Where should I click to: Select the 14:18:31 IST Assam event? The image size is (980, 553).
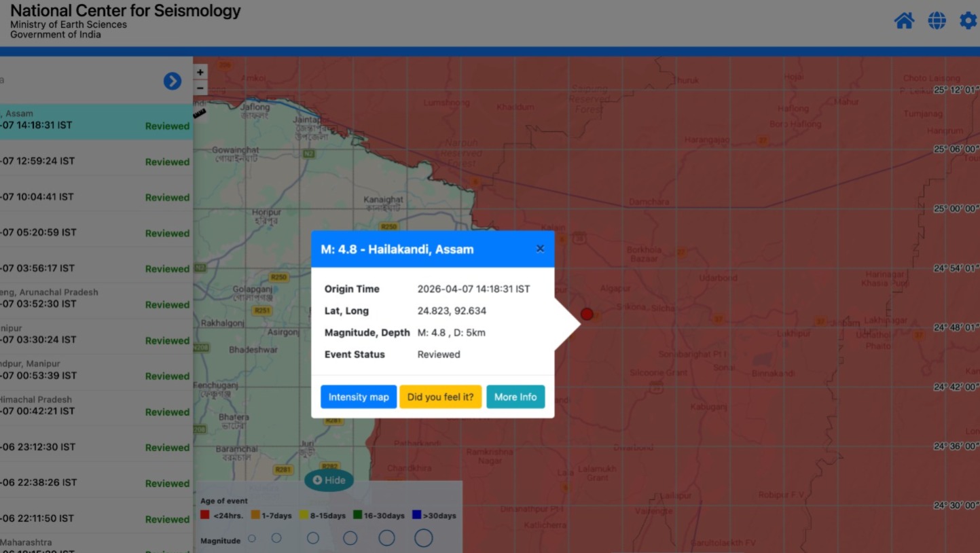(x=95, y=122)
